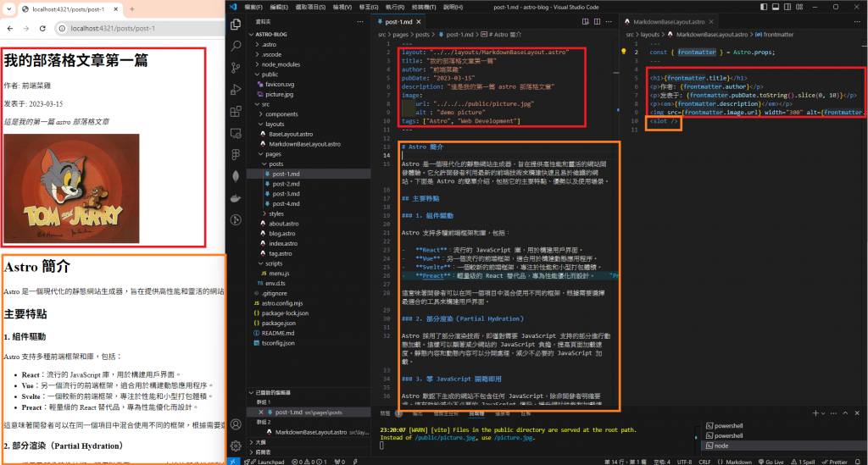Open the 檢視(V) menu

(x=342, y=7)
